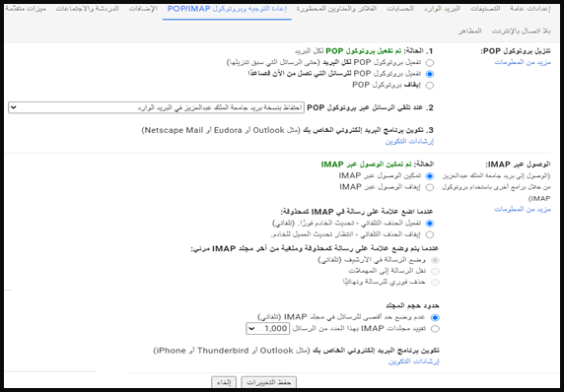Open POP إرشادات التكوين configuration instructions link
Image resolution: width=564 pixels, height=392 pixels.
click(x=409, y=142)
